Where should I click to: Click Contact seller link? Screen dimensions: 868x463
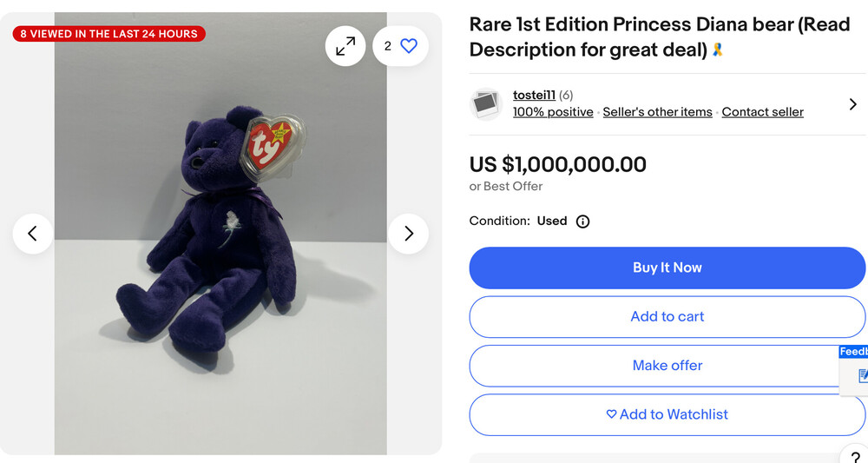tap(762, 112)
